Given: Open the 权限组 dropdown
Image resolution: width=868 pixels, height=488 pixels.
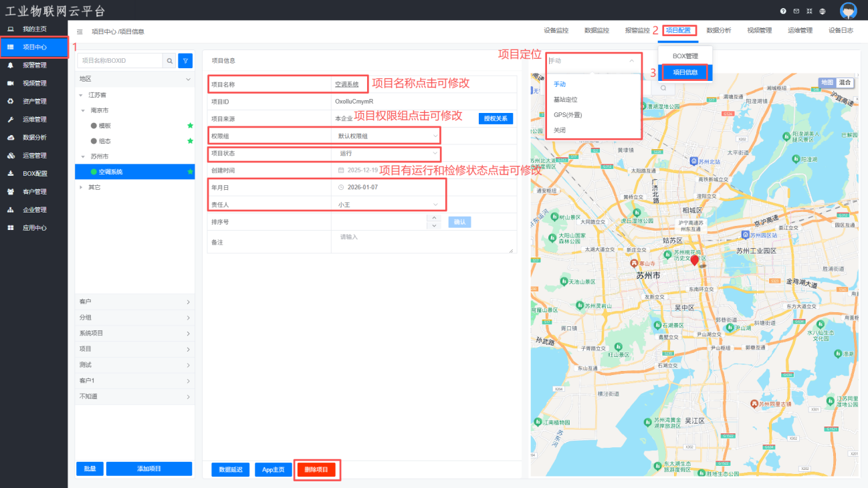Looking at the screenshot, I should tap(387, 136).
